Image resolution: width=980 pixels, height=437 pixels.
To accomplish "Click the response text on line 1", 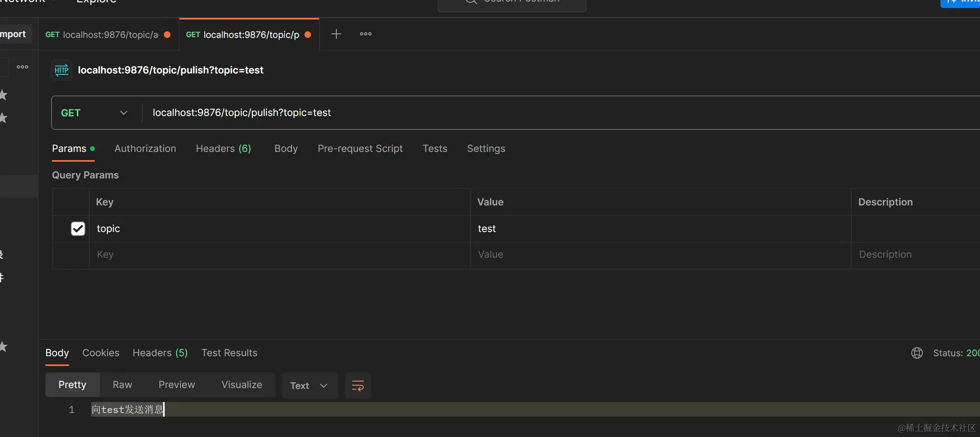I will pyautogui.click(x=127, y=410).
